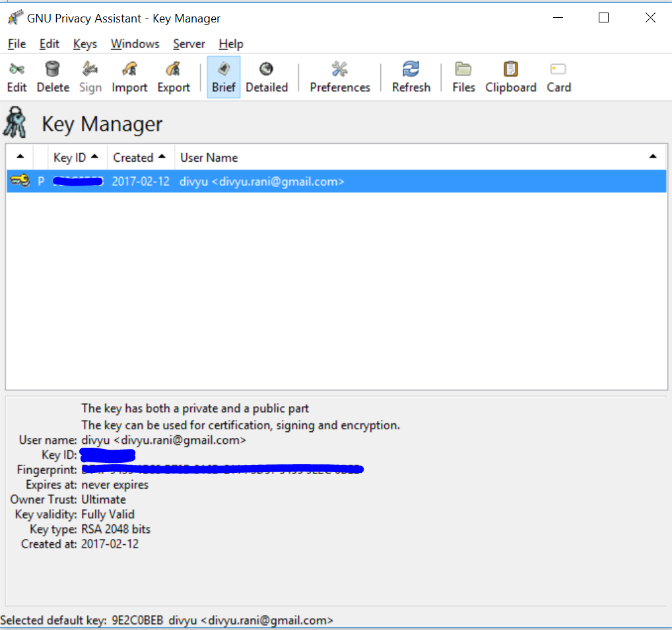
Task: Open the Card manager tool
Action: [x=558, y=77]
